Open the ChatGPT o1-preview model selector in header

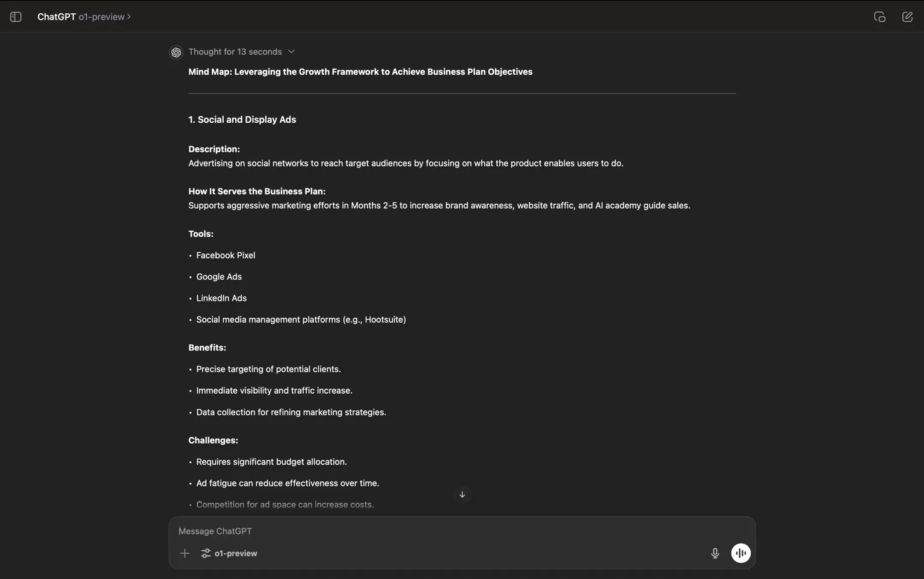[84, 17]
